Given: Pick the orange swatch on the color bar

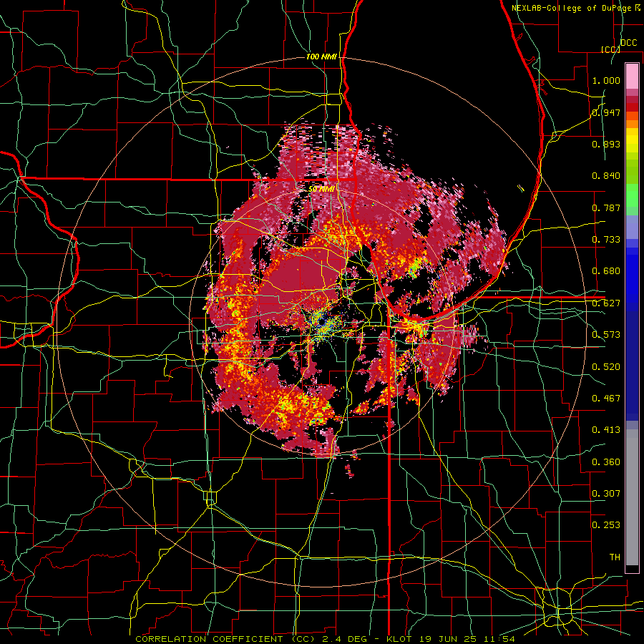Looking at the screenshot, I should click(632, 124).
